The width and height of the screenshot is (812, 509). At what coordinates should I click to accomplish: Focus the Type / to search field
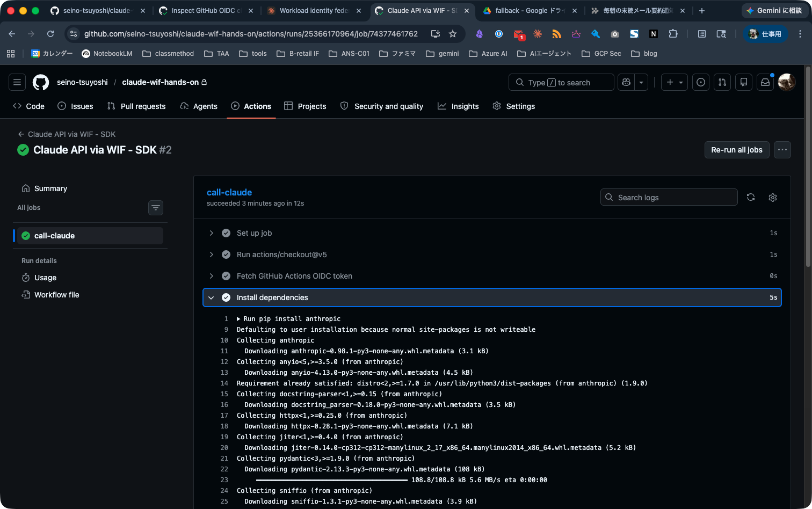(x=561, y=82)
